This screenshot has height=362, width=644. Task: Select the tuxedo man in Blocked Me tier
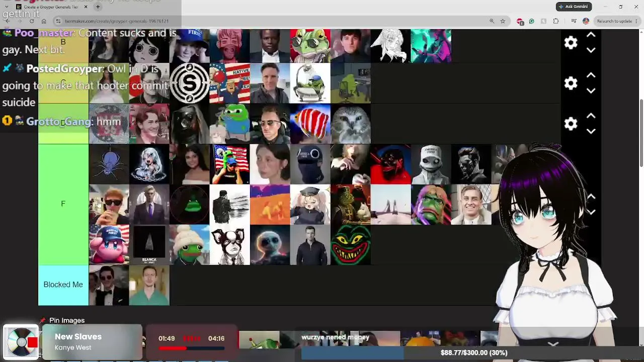[109, 285]
